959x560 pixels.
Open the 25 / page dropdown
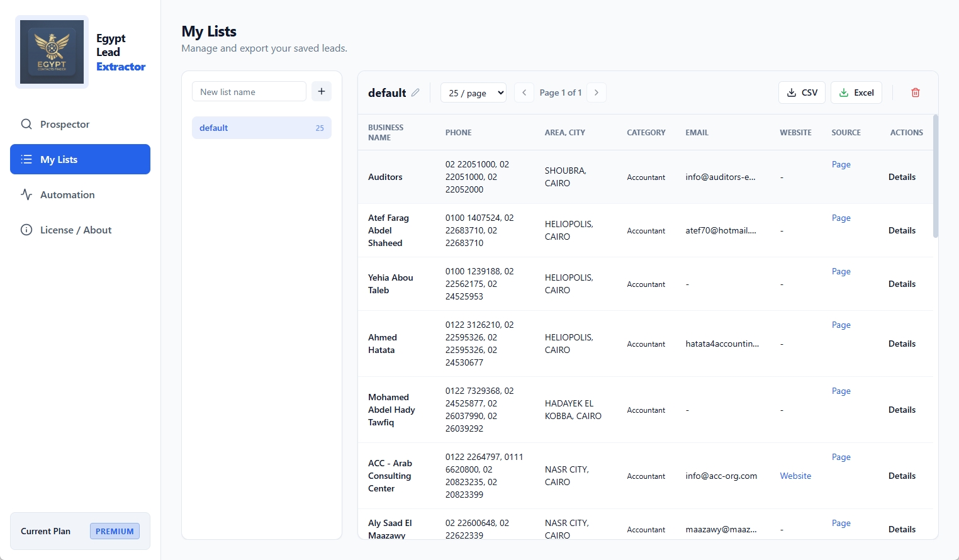point(473,93)
